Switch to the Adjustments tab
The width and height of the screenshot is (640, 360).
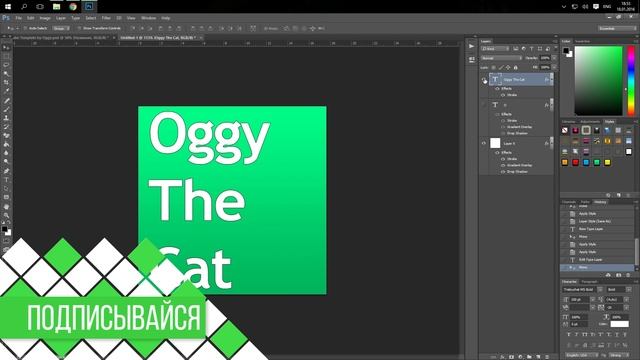(x=590, y=122)
